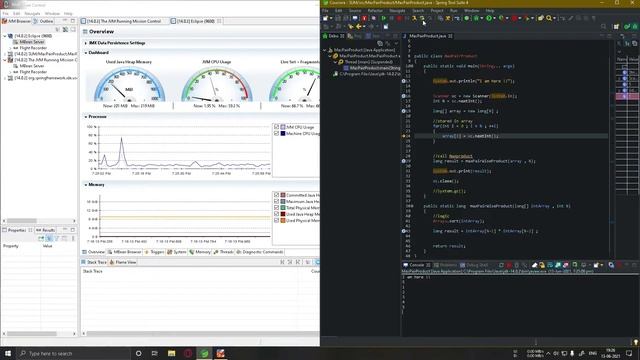The height and width of the screenshot is (360, 640).
Task: Click the Save icon in Spring Tool Suite toolbar
Action: pos(338,18)
